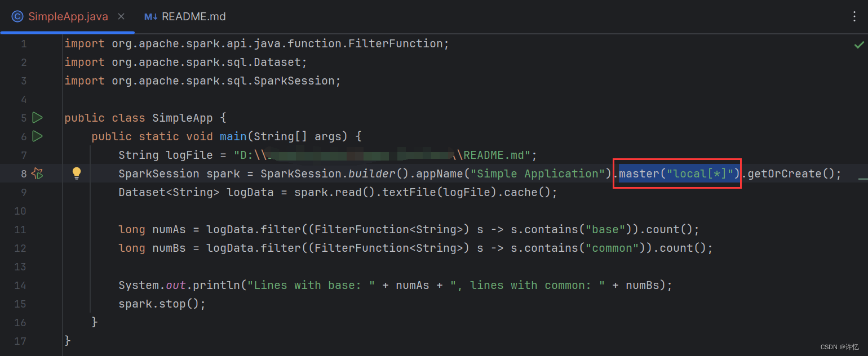Click the \\README.md string ending
This screenshot has height=356, width=868.
pyautogui.click(x=493, y=155)
